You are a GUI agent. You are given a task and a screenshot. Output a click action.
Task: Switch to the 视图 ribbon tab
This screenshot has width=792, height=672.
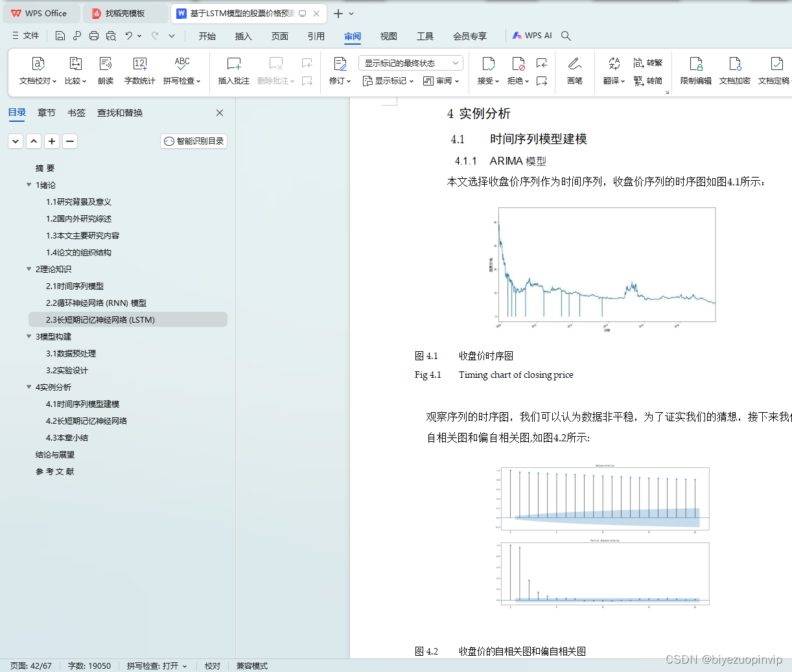click(389, 36)
